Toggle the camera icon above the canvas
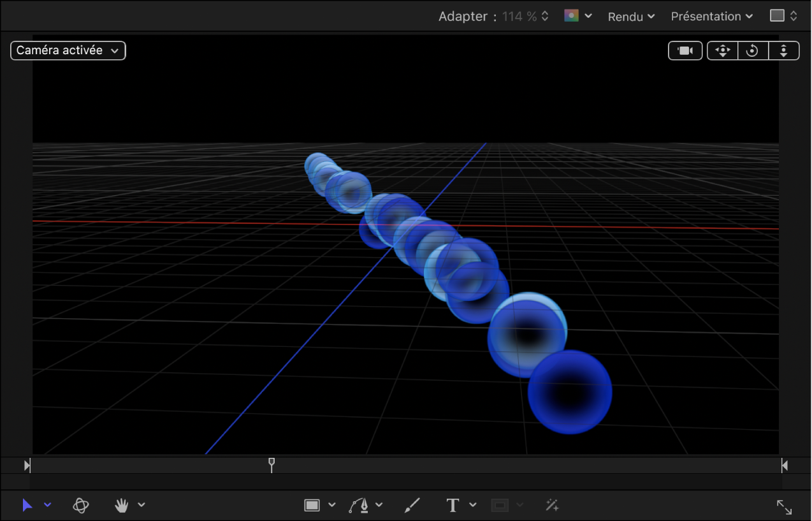This screenshot has width=812, height=521. (x=685, y=50)
